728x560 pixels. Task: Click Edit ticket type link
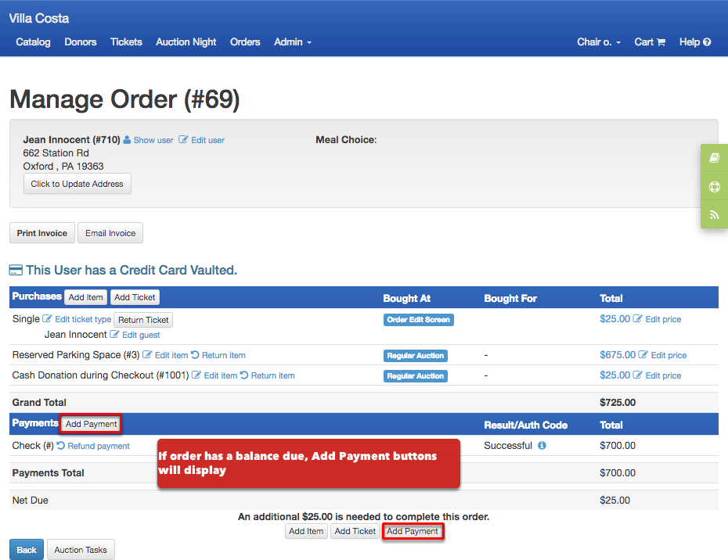(83, 319)
